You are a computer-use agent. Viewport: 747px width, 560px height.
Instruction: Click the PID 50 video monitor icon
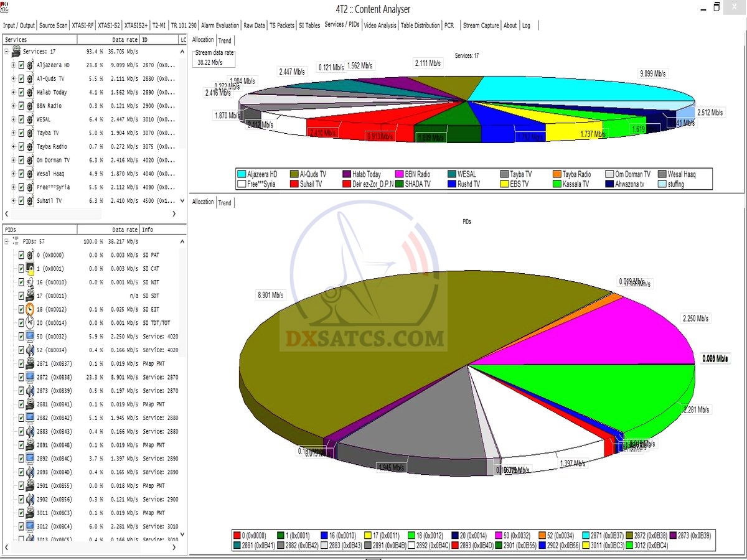click(31, 337)
